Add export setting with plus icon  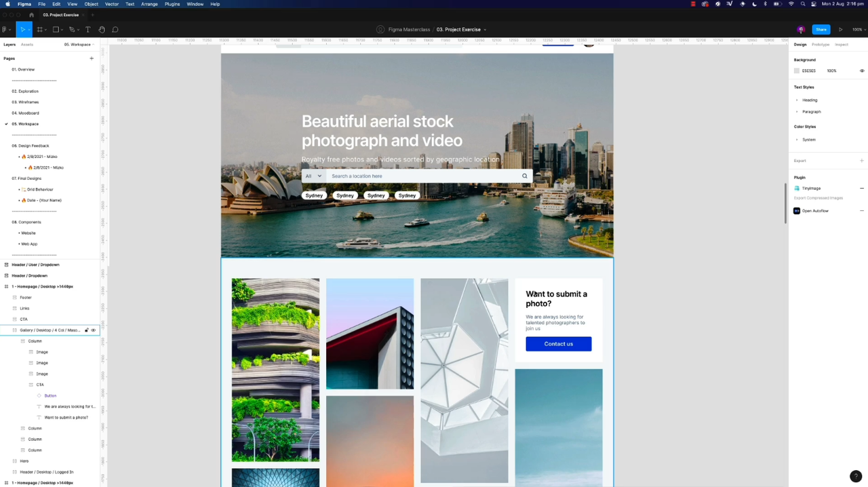[x=862, y=161]
